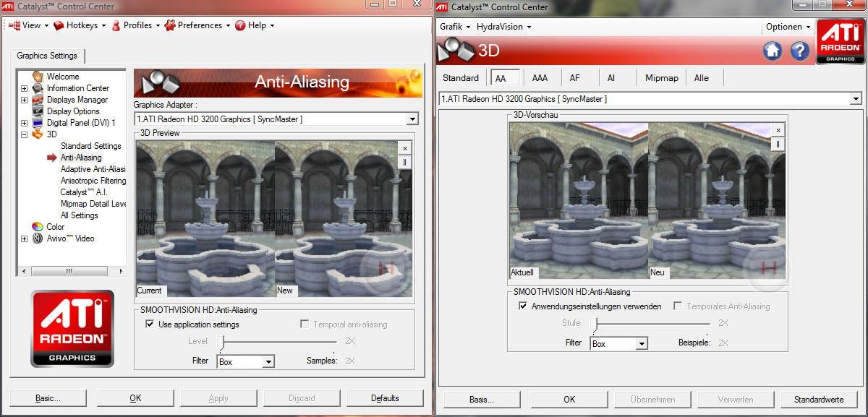Click the tree horizontal scrollbar thumb
Viewport: 868px width, 417px height.
(69, 271)
